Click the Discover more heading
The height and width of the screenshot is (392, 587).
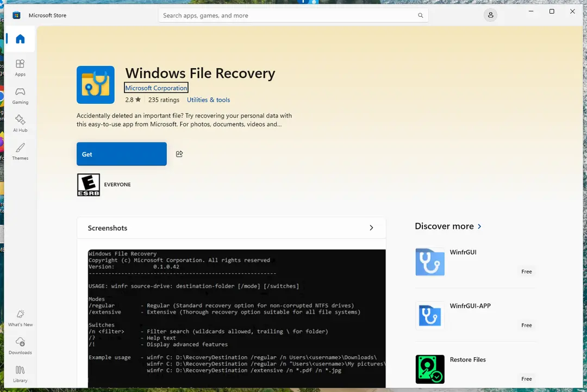click(x=445, y=226)
